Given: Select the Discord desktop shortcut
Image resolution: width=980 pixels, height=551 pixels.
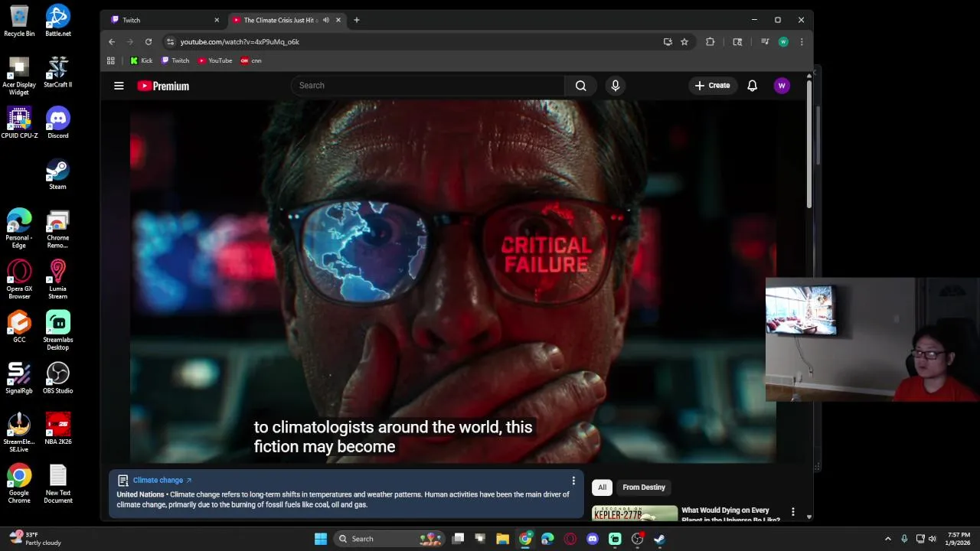Looking at the screenshot, I should pos(58,123).
